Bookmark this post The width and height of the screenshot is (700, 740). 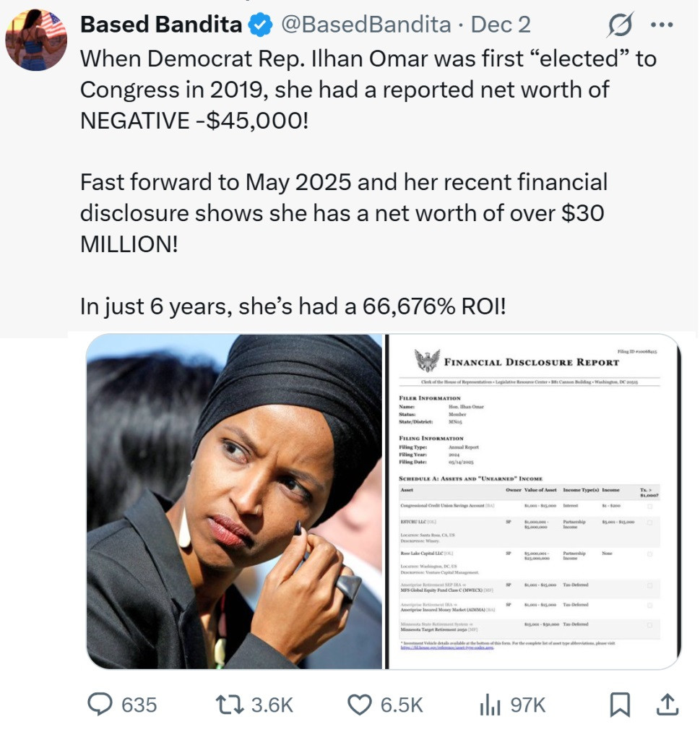point(619,705)
